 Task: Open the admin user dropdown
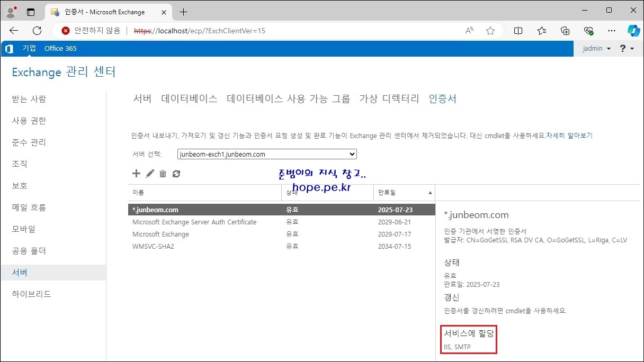(x=597, y=49)
